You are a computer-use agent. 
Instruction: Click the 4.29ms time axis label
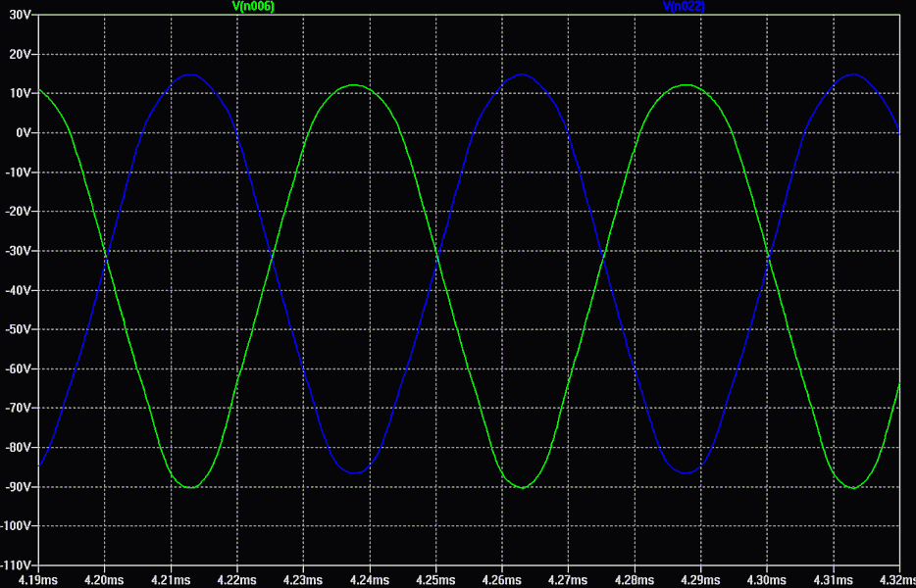(x=700, y=581)
